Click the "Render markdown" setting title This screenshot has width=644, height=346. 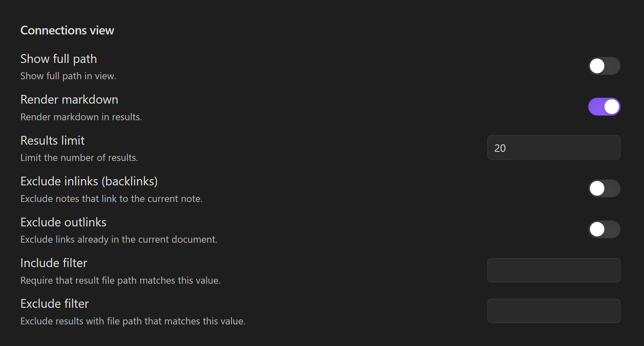point(69,100)
